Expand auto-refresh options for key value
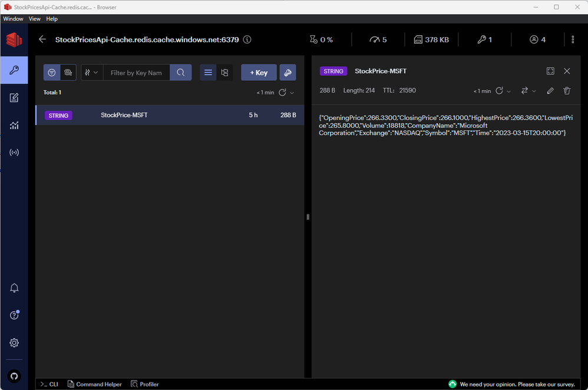Image resolution: width=588 pixels, height=390 pixels. [x=509, y=91]
